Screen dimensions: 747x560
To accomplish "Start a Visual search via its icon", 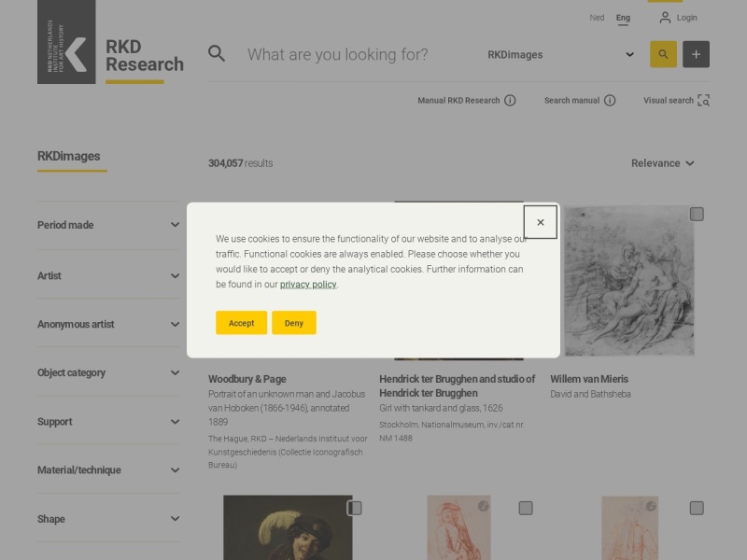I will pyautogui.click(x=704, y=101).
